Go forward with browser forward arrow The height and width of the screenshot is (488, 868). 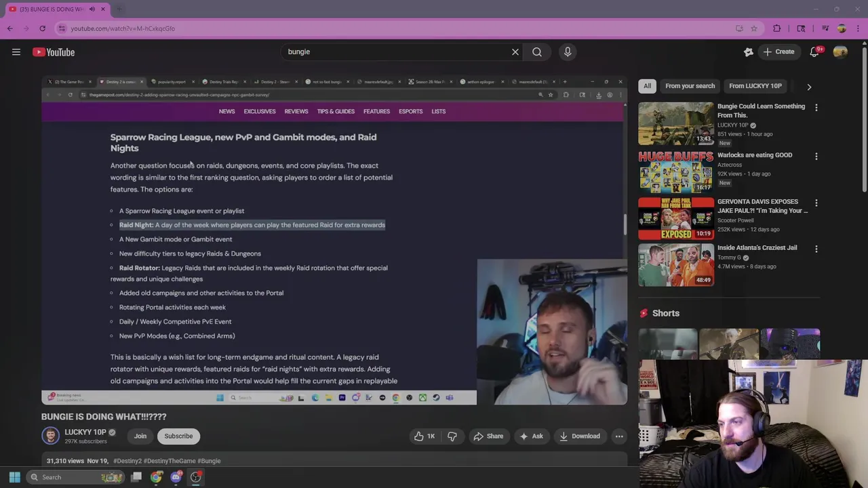(26, 28)
